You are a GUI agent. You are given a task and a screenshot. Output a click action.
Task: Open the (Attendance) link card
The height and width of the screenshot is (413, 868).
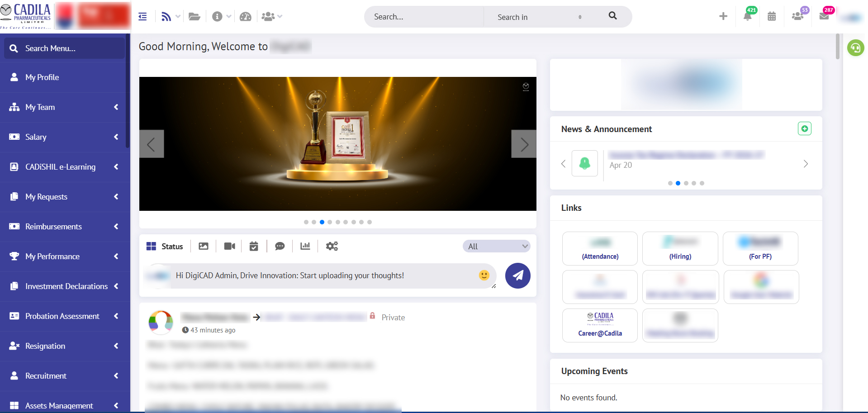pyautogui.click(x=600, y=248)
